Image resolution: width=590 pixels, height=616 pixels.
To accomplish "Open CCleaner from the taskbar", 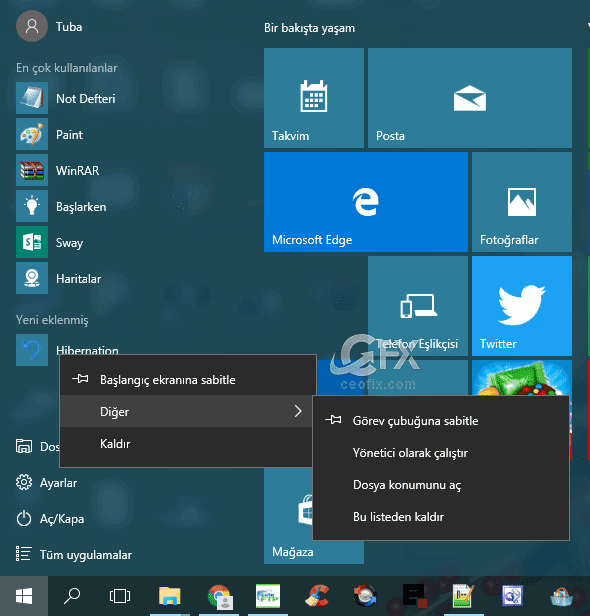I will 317,596.
